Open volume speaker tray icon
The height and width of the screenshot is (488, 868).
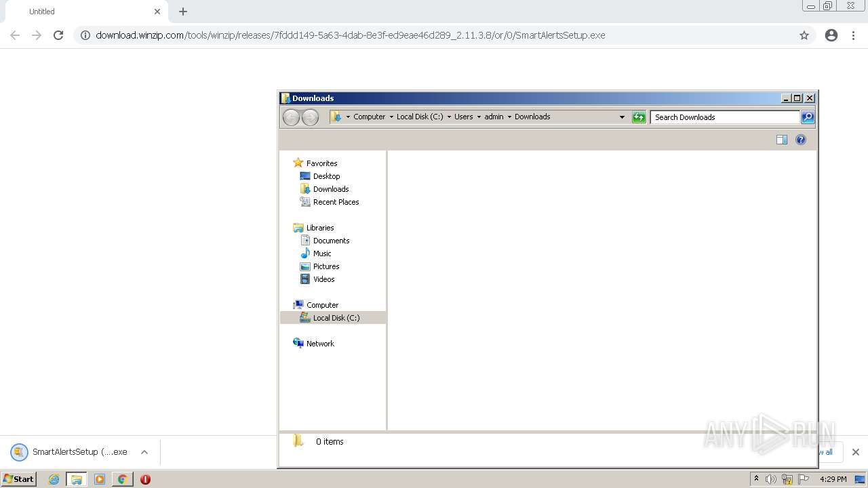(771, 479)
